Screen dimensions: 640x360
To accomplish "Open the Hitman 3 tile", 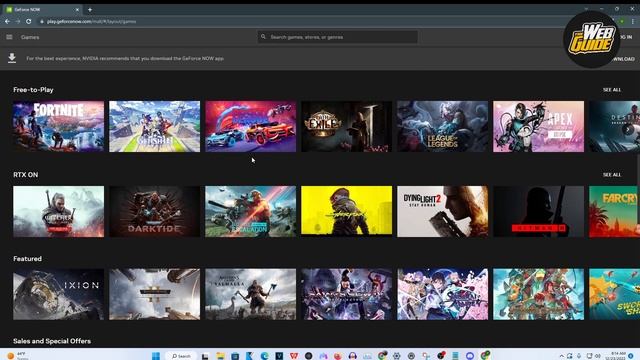I will [x=538, y=211].
